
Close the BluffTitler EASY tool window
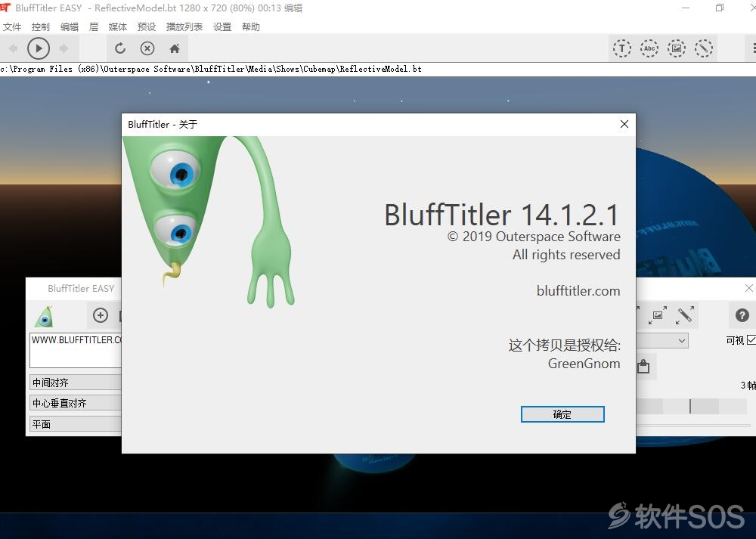click(748, 288)
